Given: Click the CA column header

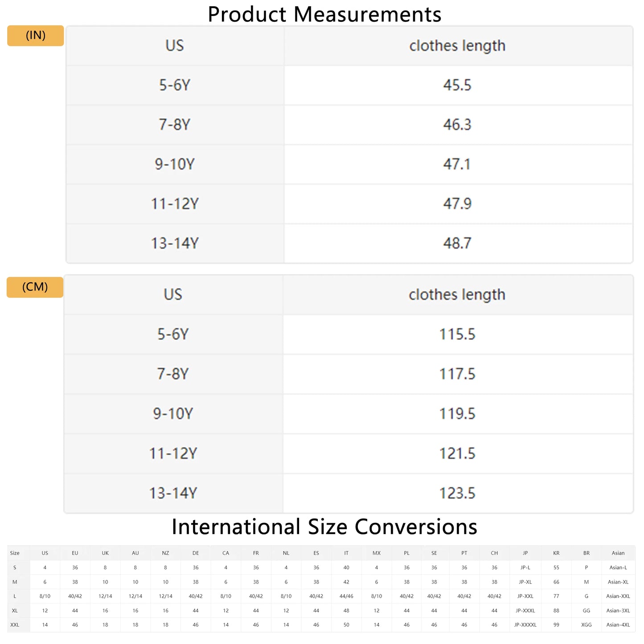Looking at the screenshot, I should point(226,553).
